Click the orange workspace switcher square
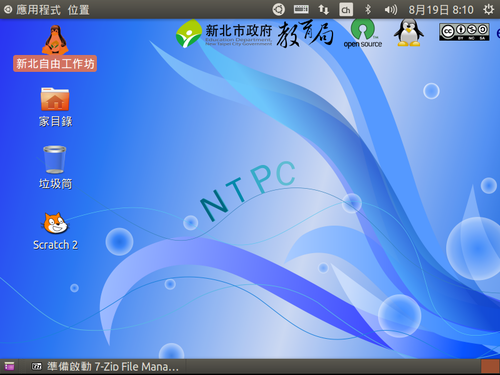Viewport: 500px width, 375px height. tap(490, 367)
